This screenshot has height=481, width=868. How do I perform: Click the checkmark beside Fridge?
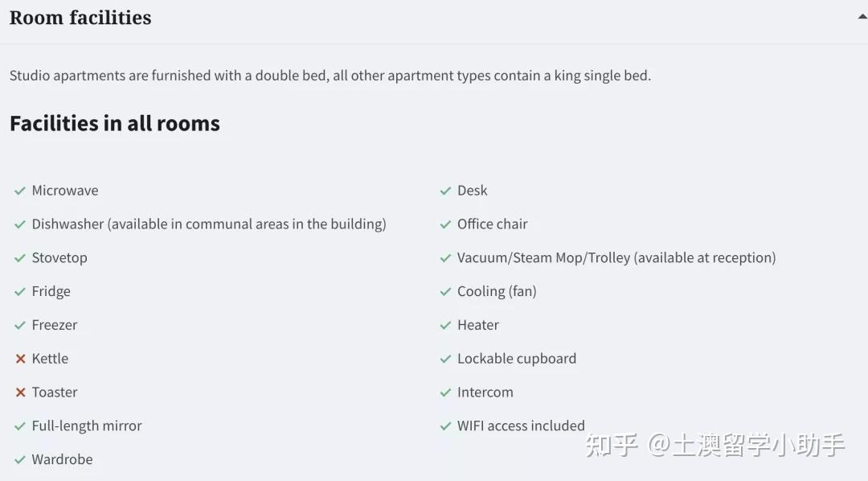click(20, 292)
